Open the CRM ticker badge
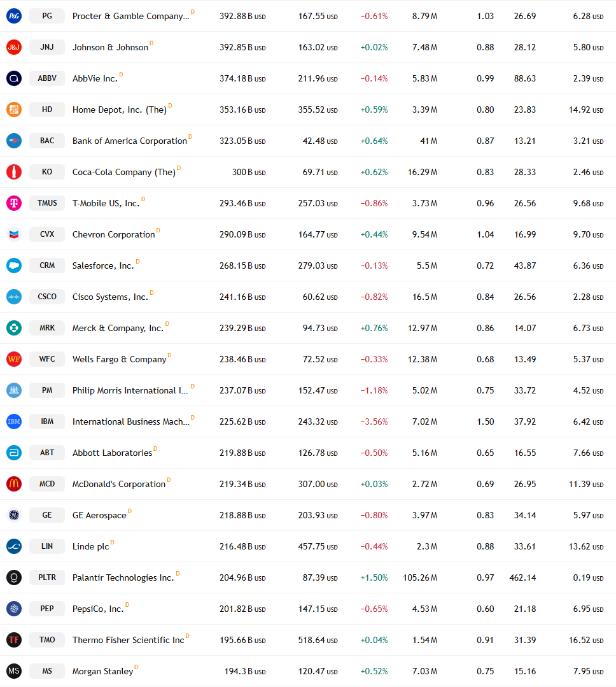Viewport: 616px width, 687px height. (47, 266)
